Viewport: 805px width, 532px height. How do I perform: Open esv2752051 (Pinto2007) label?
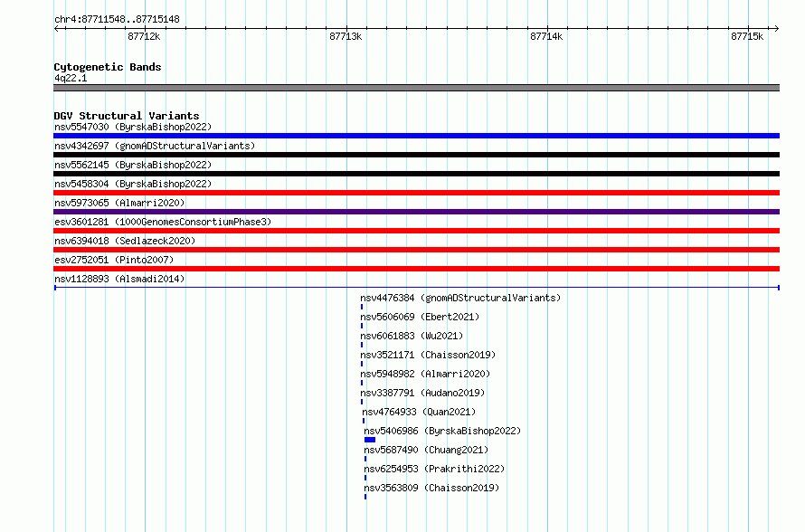[114, 260]
